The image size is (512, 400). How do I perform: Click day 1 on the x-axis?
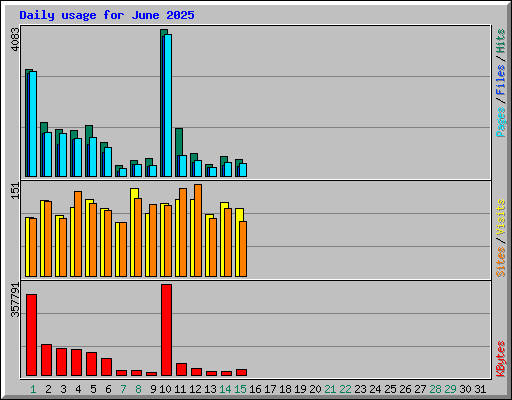coord(33,389)
